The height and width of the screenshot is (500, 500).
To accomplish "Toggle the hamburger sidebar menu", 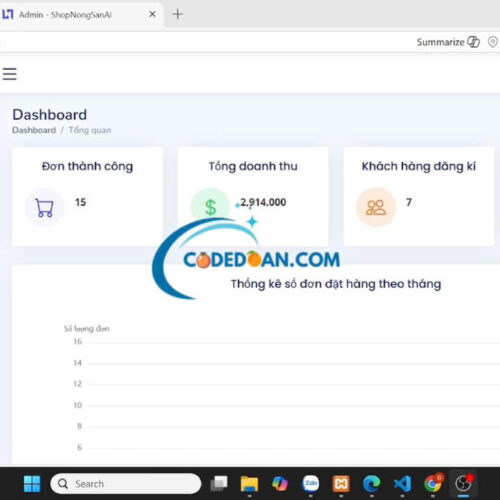I will click(10, 74).
